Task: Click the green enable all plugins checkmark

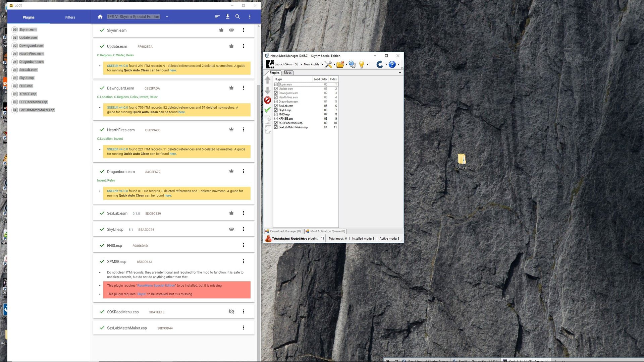Action: [267, 110]
